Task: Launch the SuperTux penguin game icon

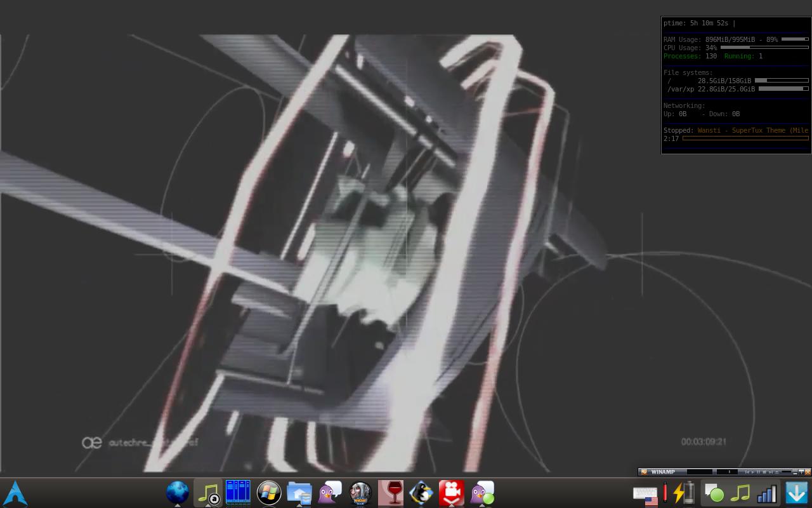Action: pos(421,493)
